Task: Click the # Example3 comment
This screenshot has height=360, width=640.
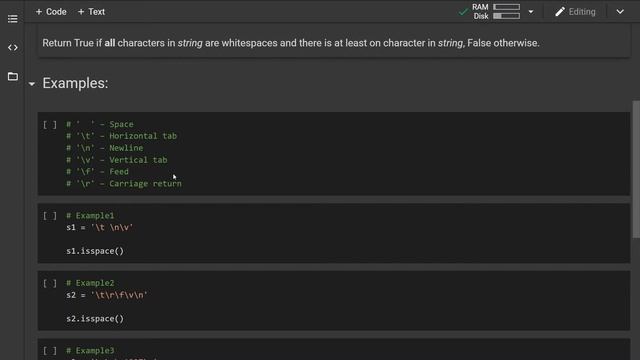Action: click(x=90, y=351)
